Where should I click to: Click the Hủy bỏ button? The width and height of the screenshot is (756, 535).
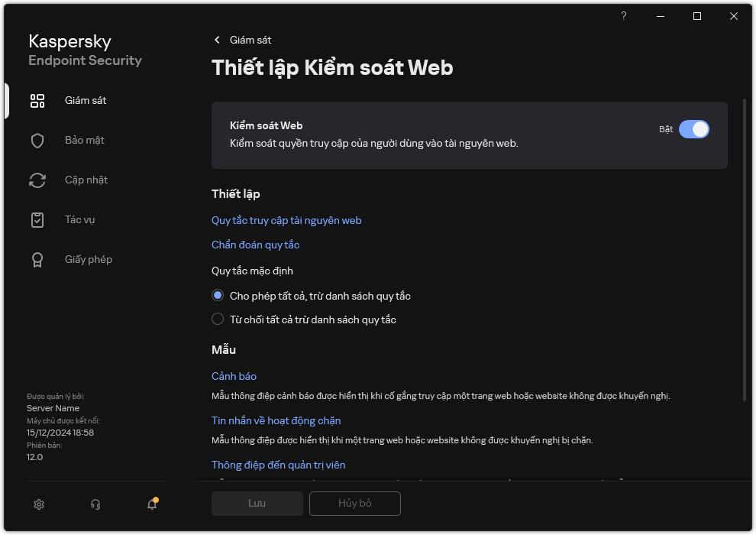355,504
